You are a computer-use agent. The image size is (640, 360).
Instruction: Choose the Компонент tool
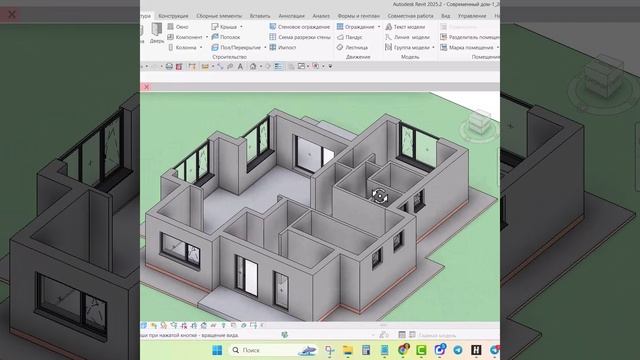point(185,37)
